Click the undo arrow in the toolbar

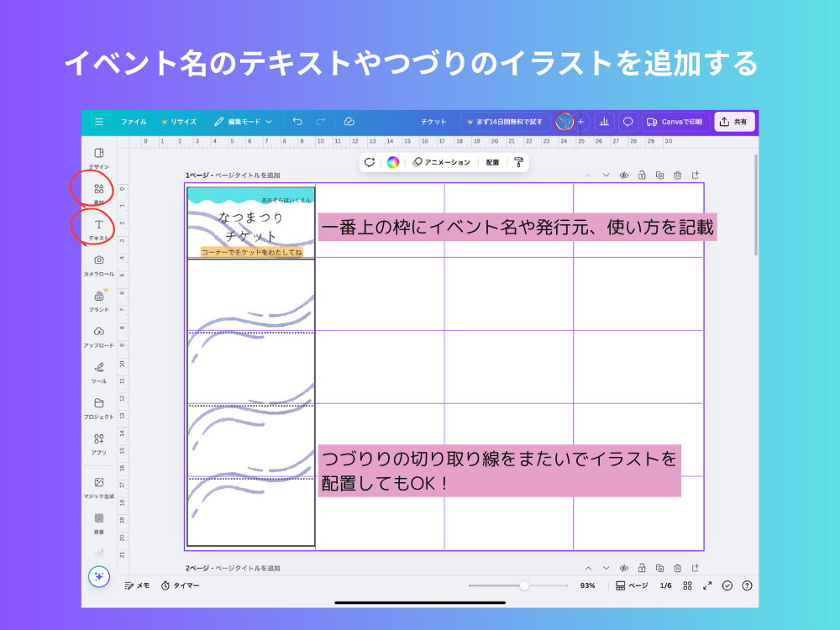[297, 121]
